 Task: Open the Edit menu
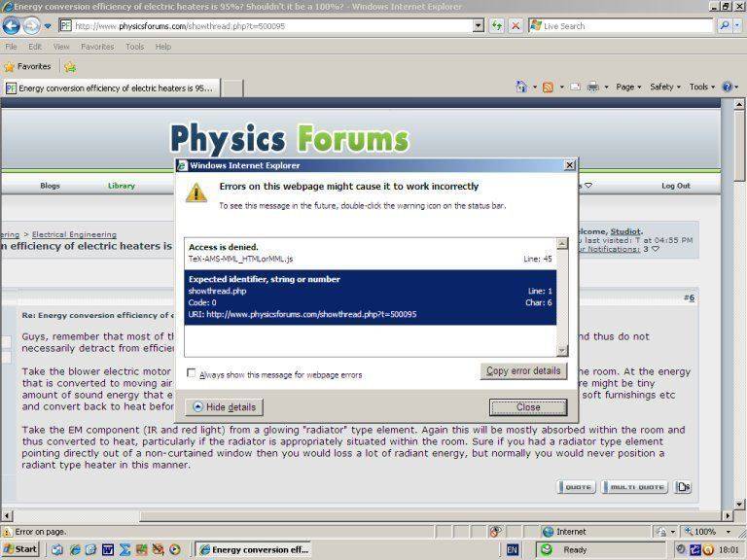(35, 47)
